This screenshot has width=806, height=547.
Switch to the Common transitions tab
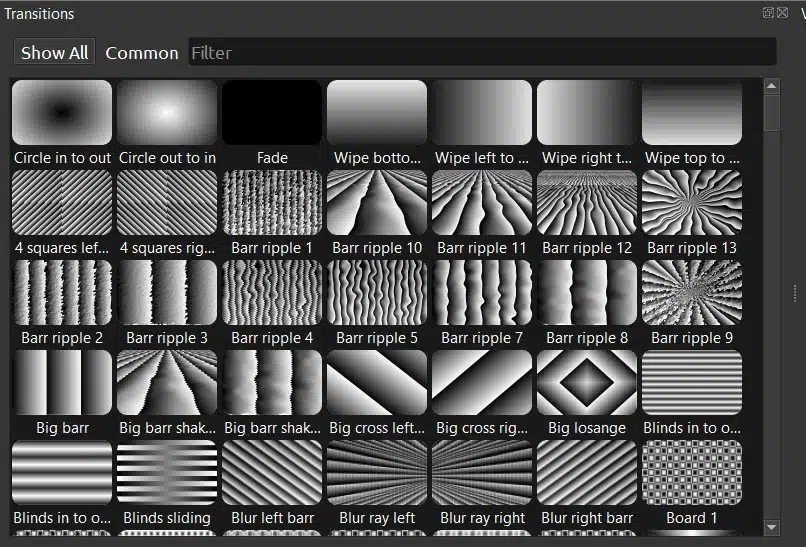point(142,53)
